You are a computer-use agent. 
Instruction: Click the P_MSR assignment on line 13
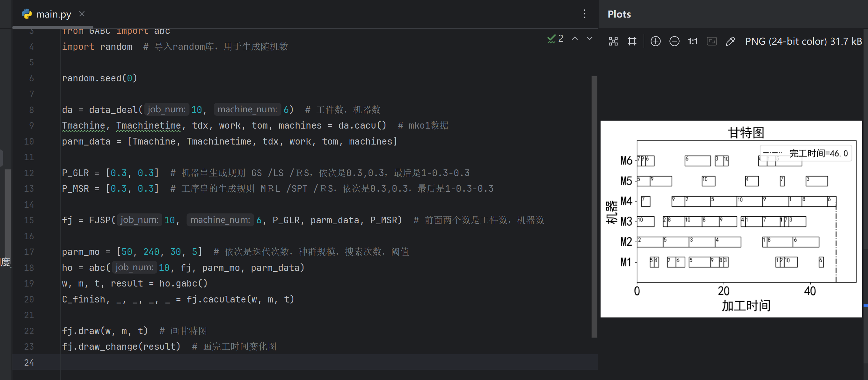pos(110,189)
